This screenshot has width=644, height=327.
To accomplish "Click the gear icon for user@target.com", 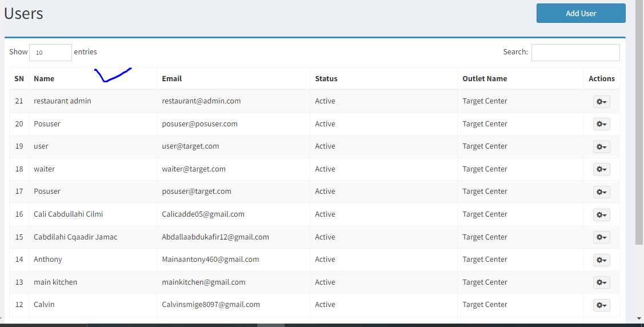I will coord(601,147).
